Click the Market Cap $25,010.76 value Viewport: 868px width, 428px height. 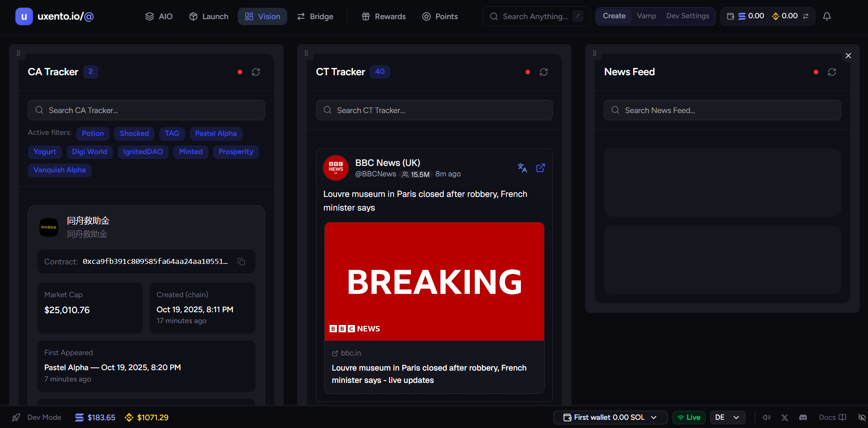pyautogui.click(x=67, y=310)
